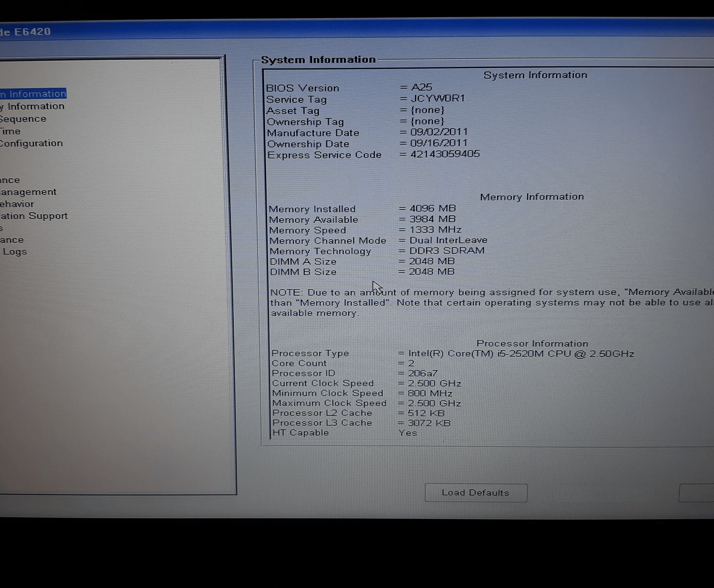The width and height of the screenshot is (714, 588).
Task: Click the Service Tag value JCYW0R1
Action: click(438, 98)
